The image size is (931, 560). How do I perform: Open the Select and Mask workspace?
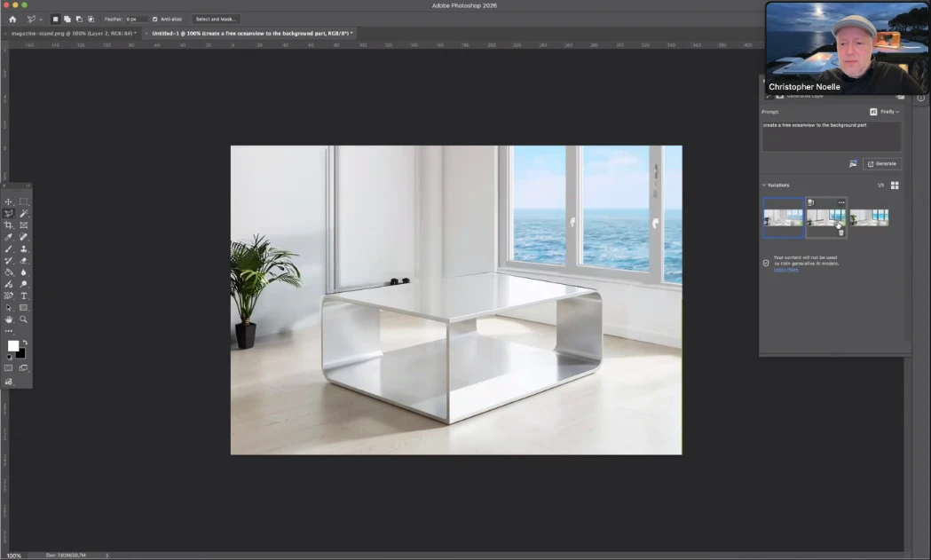click(215, 19)
